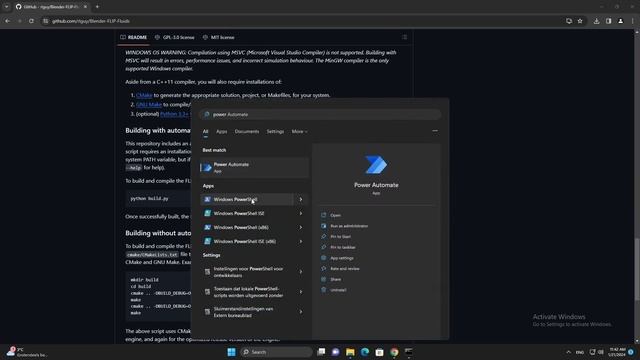Switch to GPL-3.0 license tab
This screenshot has height=360, width=640.
(175, 37)
